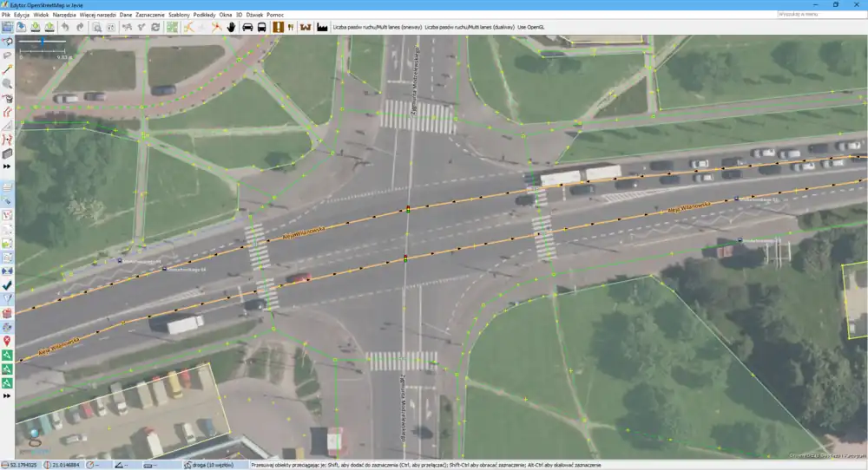Open the Zaznaczenie menu
Image resolution: width=868 pixels, height=470 pixels.
click(150, 16)
